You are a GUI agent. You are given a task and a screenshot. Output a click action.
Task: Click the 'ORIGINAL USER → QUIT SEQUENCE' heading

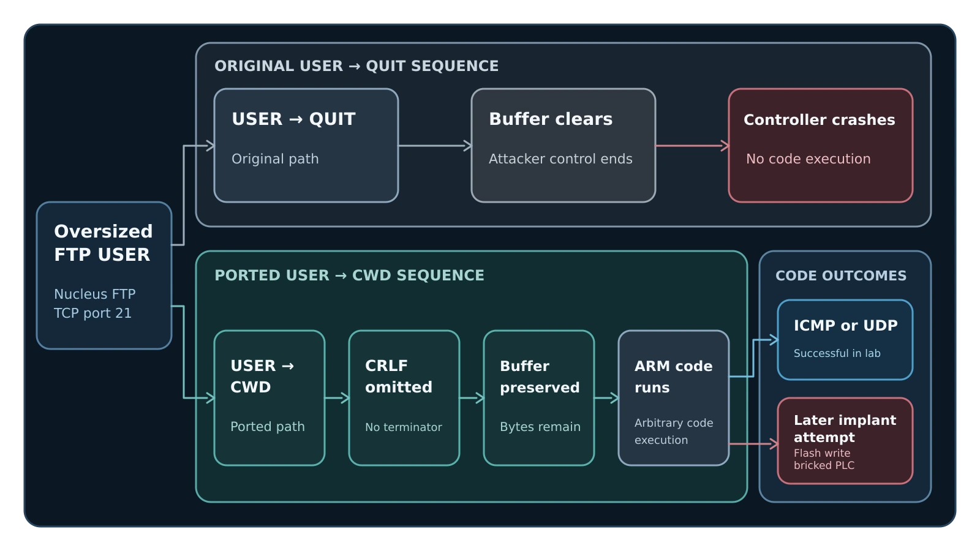[x=356, y=66]
